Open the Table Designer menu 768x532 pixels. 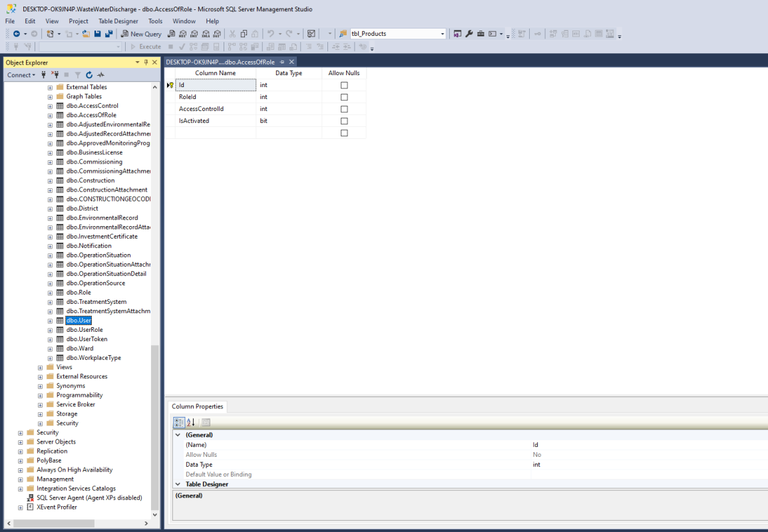[x=118, y=21]
